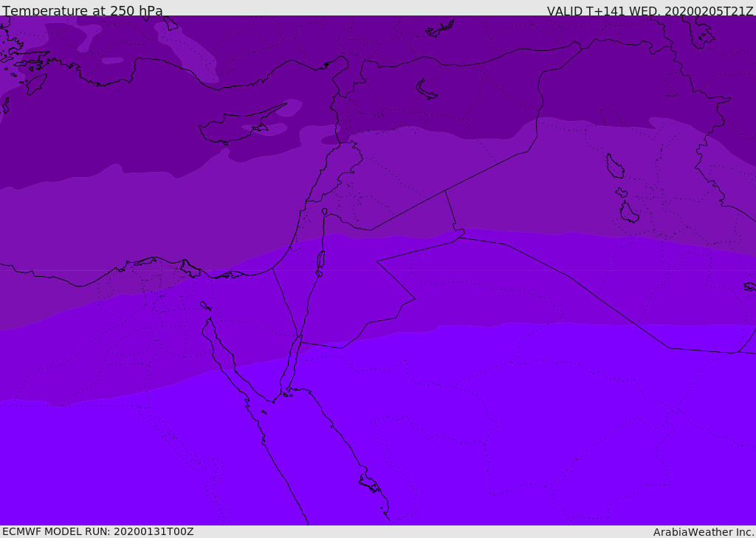Click the 'ECMWF MODEL RUN: 20200131T00Z' footer text
This screenshot has height=538, width=756.
click(x=98, y=531)
